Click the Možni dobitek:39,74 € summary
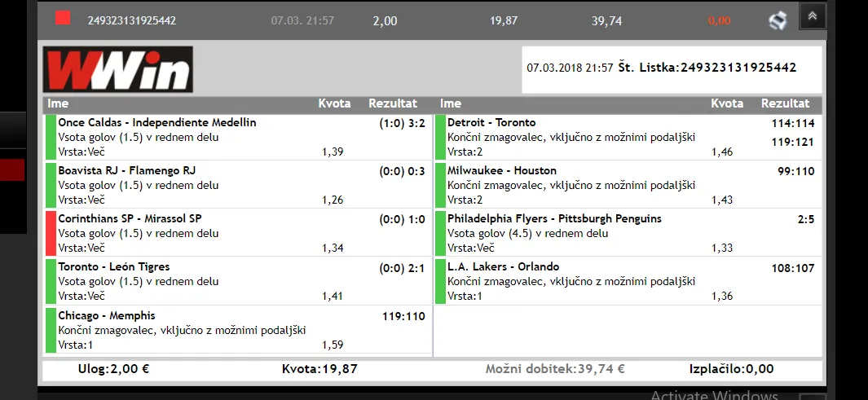 [x=555, y=369]
